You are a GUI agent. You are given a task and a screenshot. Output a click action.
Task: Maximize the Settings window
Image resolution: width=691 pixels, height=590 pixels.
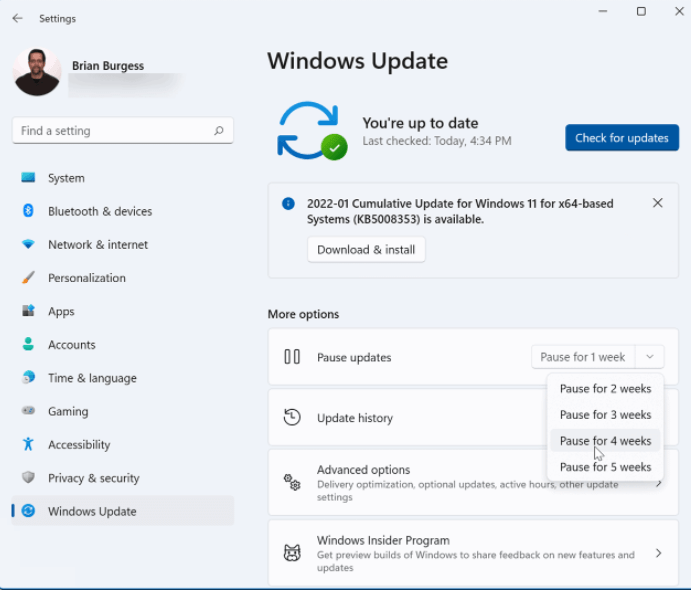[x=641, y=11]
